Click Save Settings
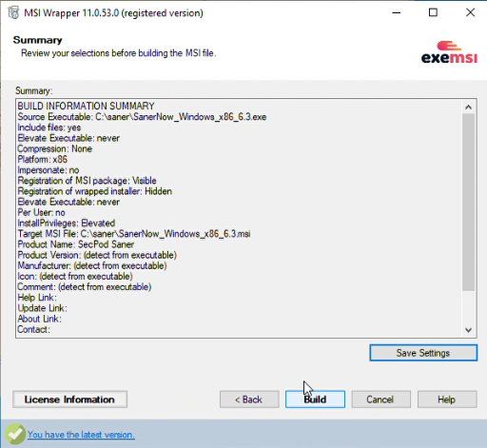The width and height of the screenshot is (487, 448). click(x=423, y=353)
